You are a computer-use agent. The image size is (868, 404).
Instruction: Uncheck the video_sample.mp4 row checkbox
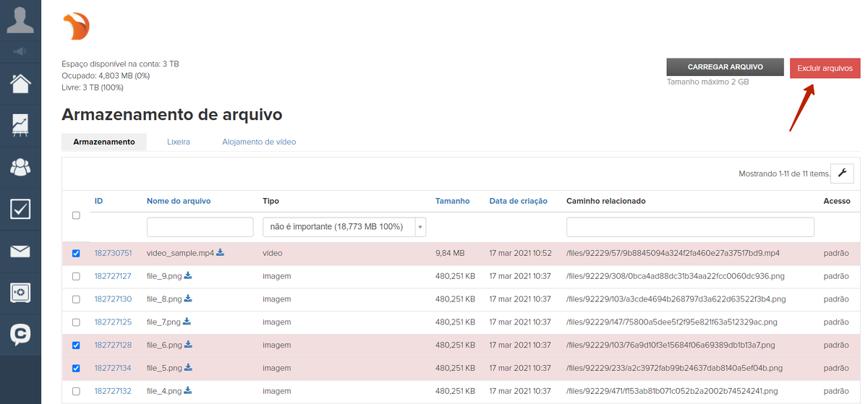77,254
